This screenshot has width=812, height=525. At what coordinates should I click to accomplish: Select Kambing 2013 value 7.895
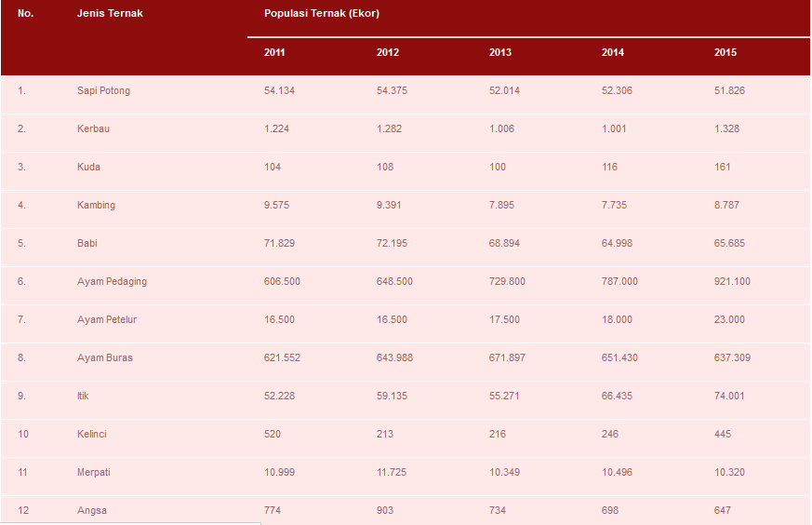[502, 205]
